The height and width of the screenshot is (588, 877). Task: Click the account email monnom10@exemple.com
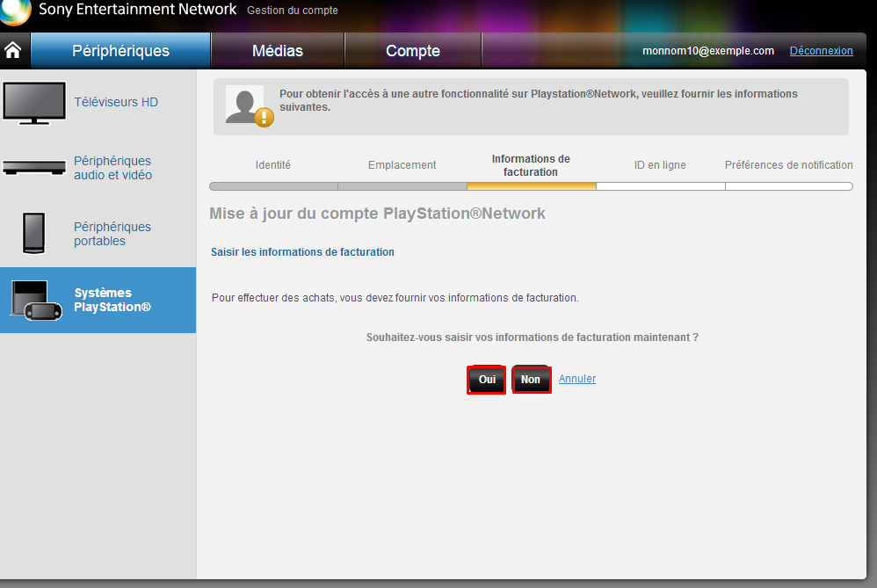click(708, 51)
